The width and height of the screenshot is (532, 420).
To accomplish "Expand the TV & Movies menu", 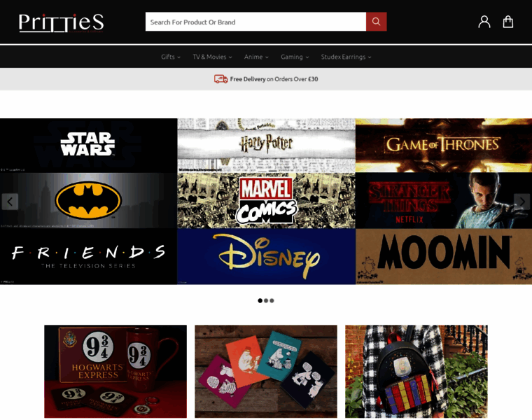I will (212, 57).
